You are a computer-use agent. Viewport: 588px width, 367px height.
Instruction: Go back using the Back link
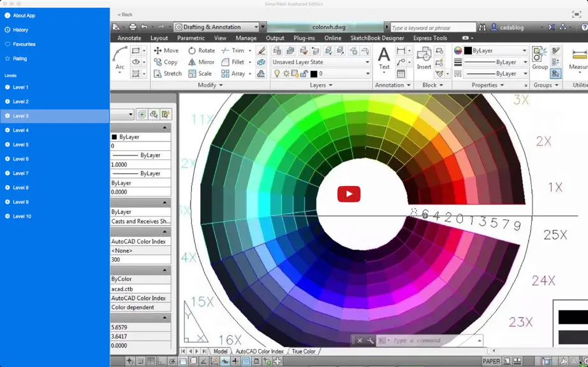click(125, 15)
